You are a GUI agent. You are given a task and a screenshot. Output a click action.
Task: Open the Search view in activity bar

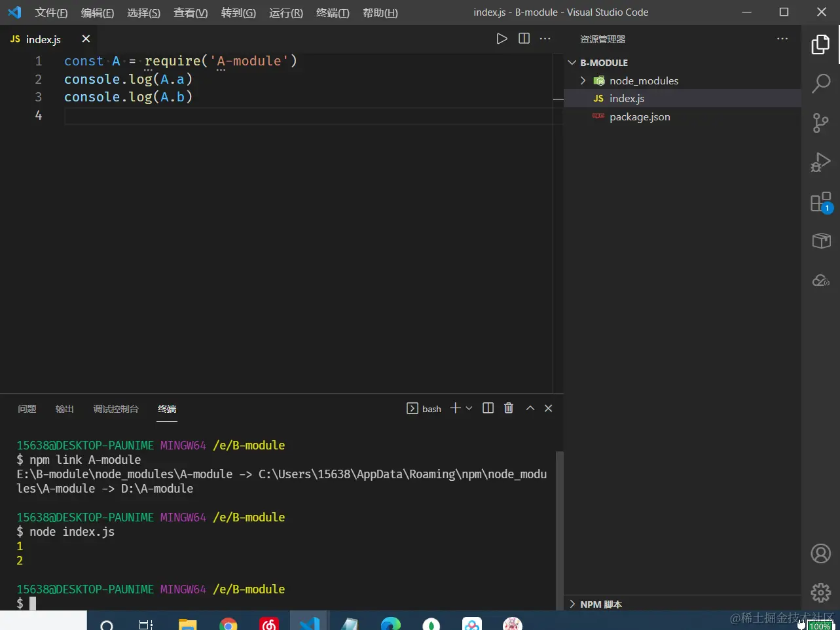coord(820,83)
